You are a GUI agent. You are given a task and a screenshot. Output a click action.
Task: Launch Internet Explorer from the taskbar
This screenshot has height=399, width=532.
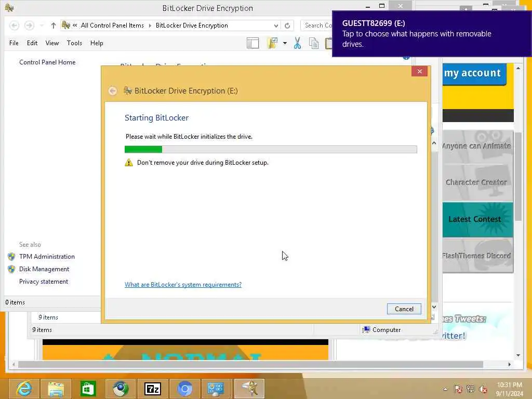[x=24, y=389]
